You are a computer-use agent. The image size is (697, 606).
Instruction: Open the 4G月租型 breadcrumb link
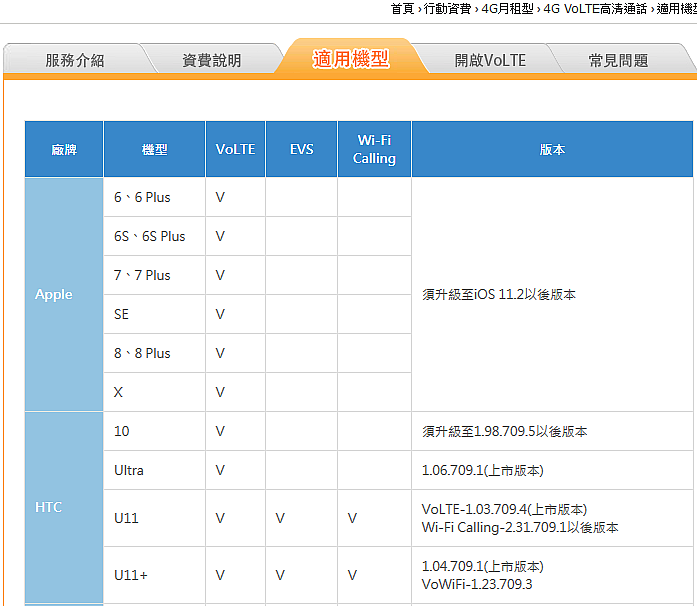click(x=507, y=8)
